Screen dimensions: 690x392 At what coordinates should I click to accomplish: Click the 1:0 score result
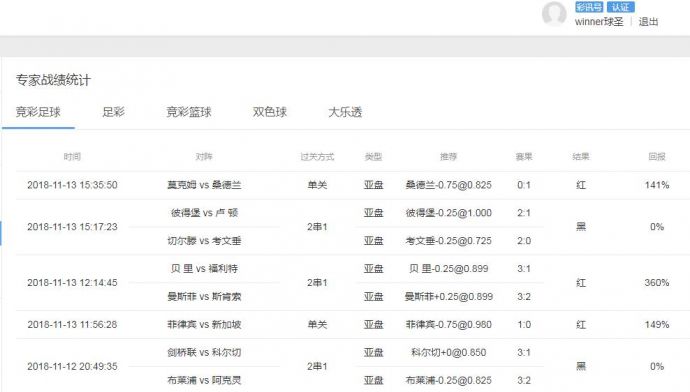click(524, 325)
